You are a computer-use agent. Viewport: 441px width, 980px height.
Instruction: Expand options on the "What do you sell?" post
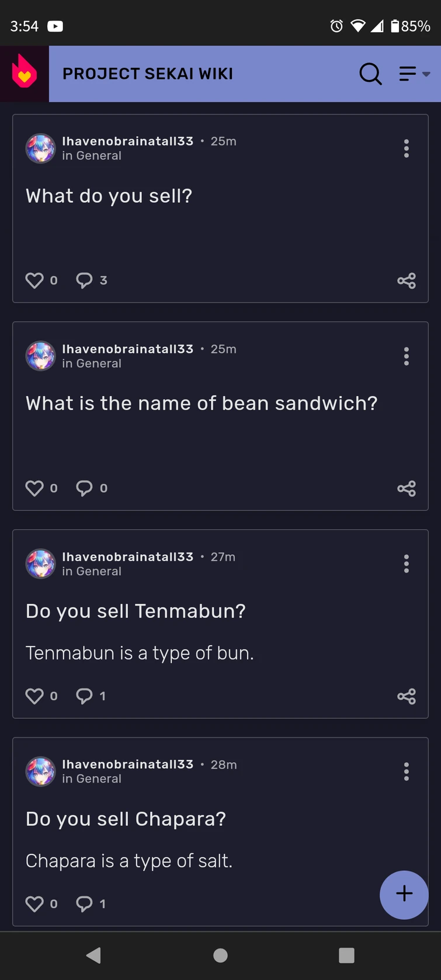pos(406,148)
